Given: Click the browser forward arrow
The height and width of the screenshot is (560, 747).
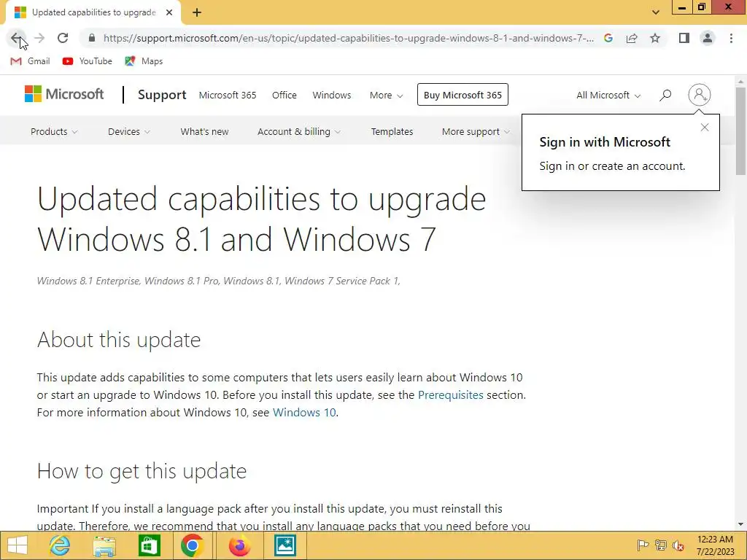Looking at the screenshot, I should point(39,38).
